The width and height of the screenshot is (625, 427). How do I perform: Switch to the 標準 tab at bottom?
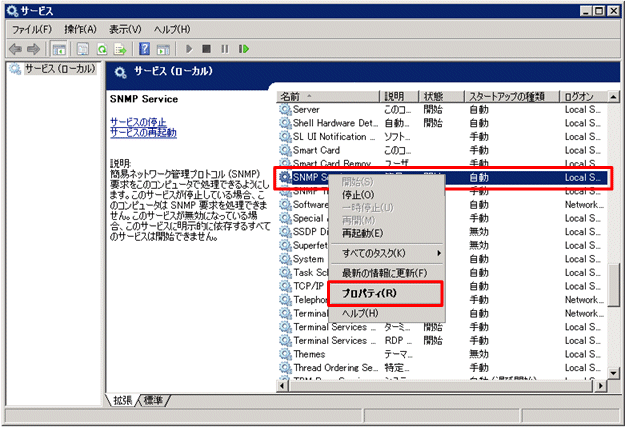[x=155, y=400]
